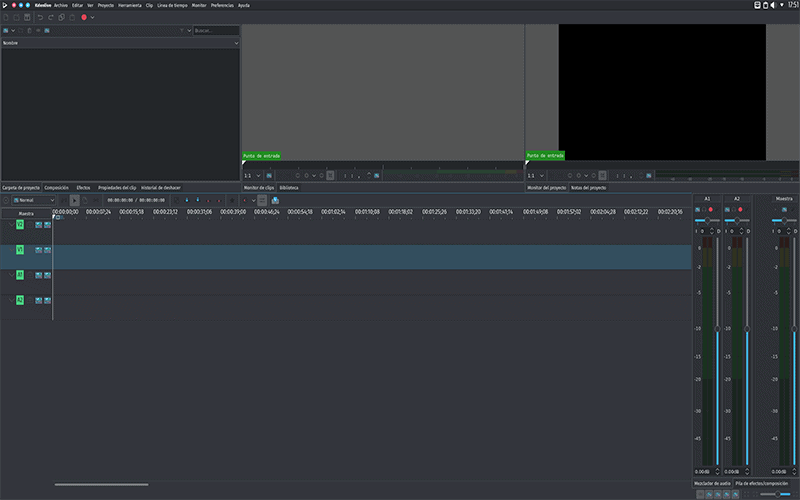Expand the Nombre column header dropdown
800x500 pixels.
pyautogui.click(x=236, y=43)
